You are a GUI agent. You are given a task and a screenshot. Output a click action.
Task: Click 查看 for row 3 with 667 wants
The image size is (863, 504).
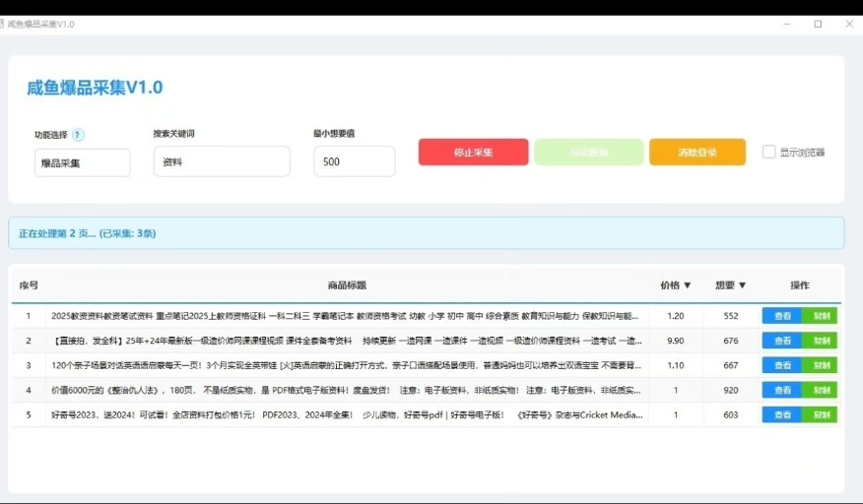782,365
